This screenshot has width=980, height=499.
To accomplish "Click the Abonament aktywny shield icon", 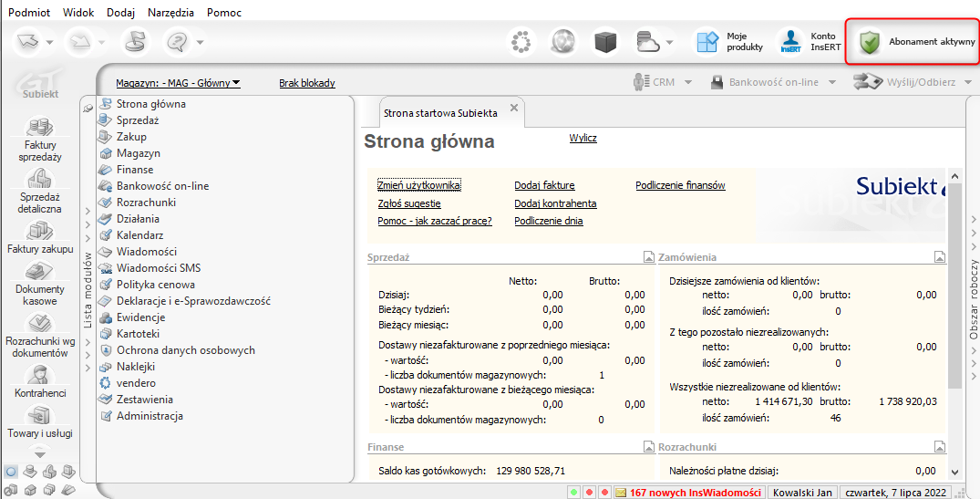I will pos(871,42).
